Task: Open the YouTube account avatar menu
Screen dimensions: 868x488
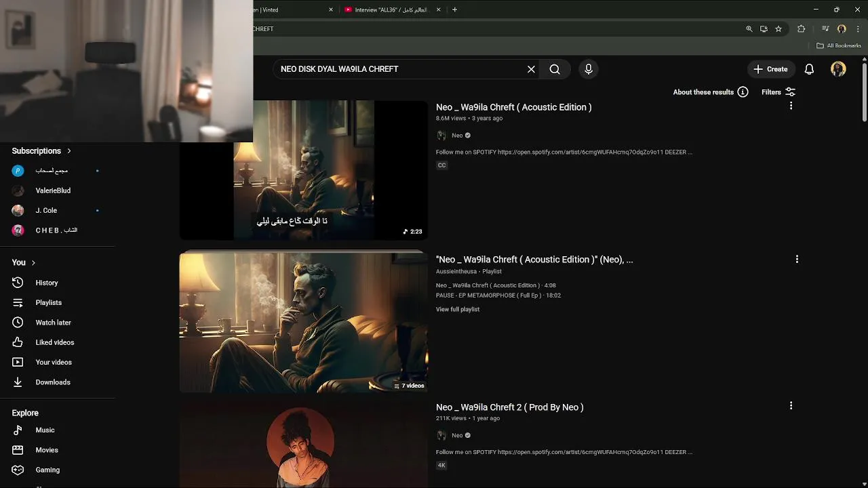Action: pyautogui.click(x=838, y=69)
